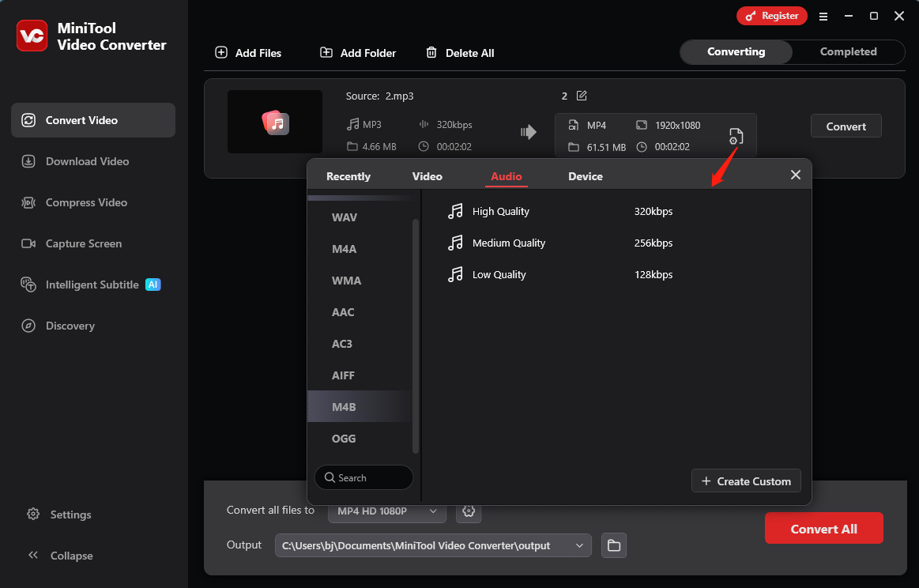
Task: Select the High Quality 320kbps preset
Action: (x=501, y=211)
